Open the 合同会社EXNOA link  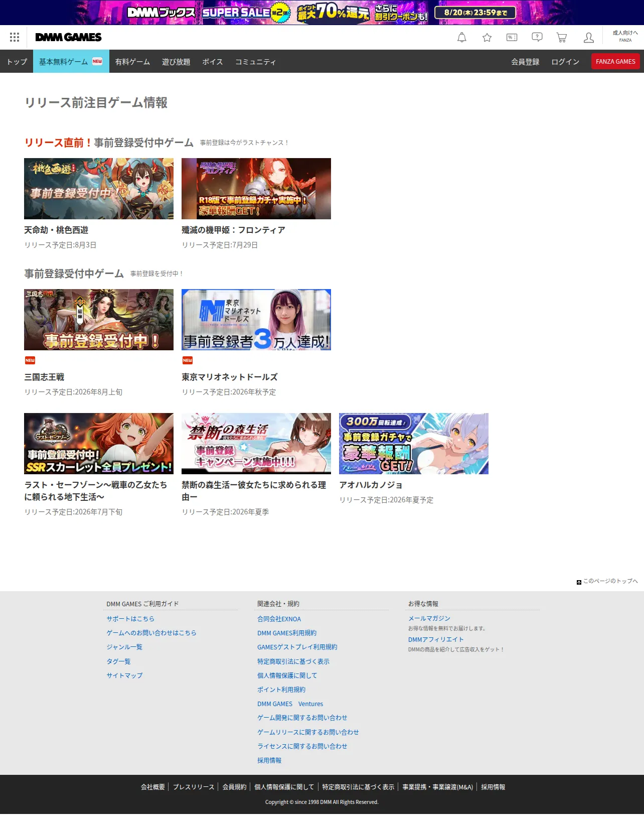(279, 619)
